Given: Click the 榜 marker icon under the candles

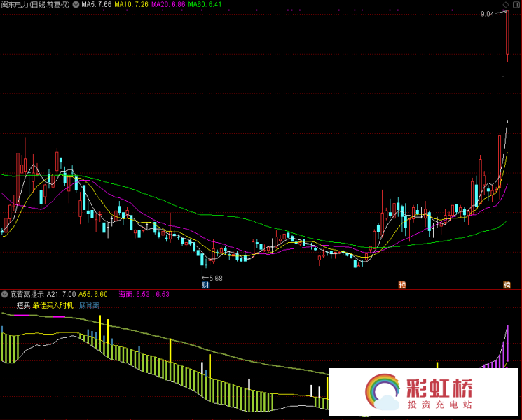Looking at the screenshot, I should click(x=507, y=285).
